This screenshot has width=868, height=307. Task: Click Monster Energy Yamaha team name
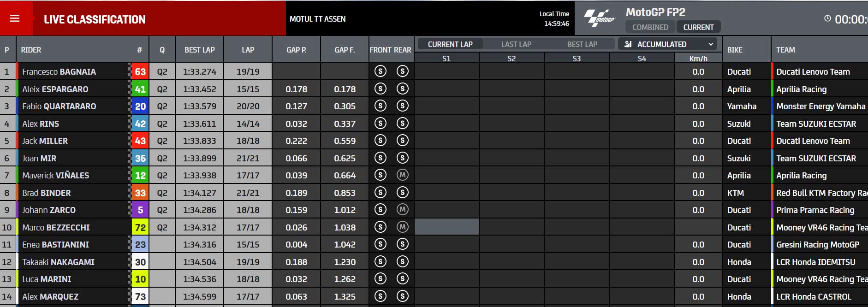[820, 106]
